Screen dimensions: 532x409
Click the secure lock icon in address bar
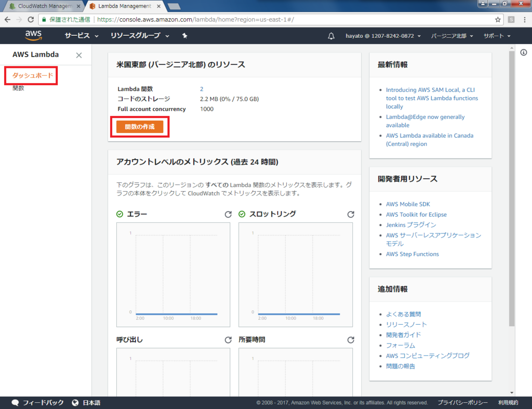point(44,20)
